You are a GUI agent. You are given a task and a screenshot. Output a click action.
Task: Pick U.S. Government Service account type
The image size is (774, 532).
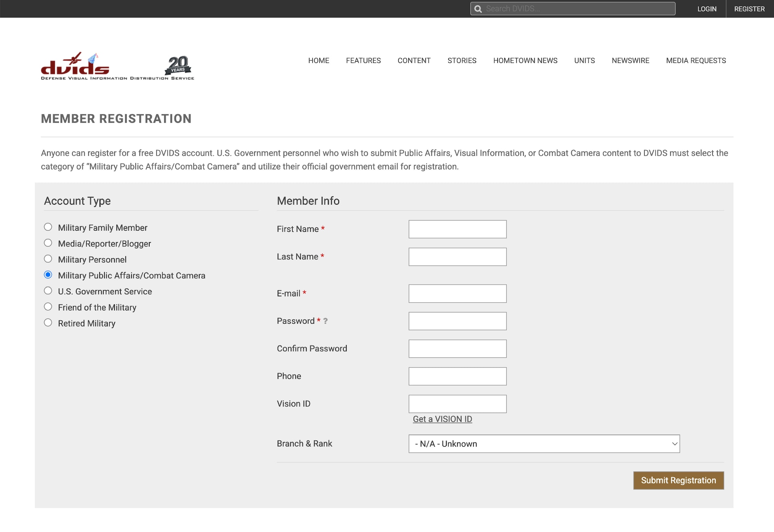tap(48, 291)
